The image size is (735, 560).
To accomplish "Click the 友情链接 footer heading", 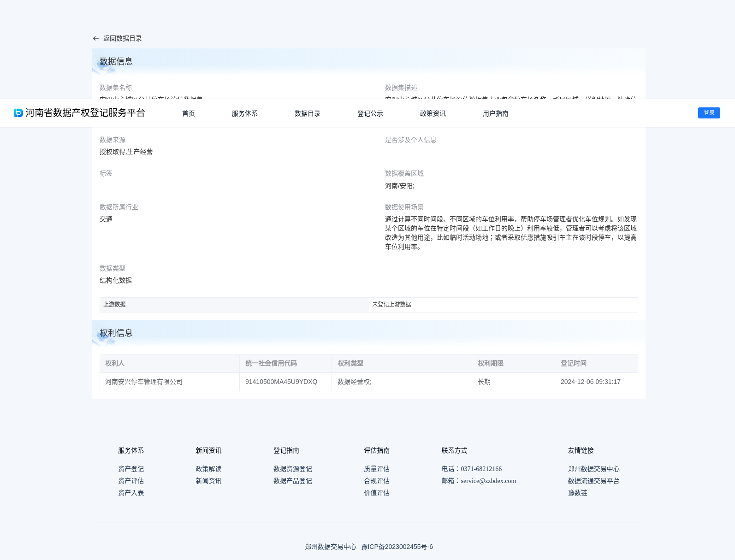I will [x=581, y=450].
